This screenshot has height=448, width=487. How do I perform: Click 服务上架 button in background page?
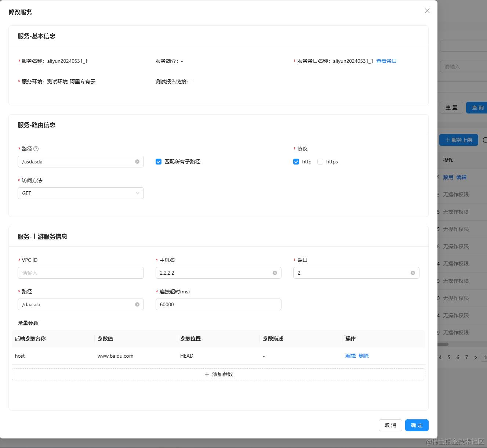(459, 140)
